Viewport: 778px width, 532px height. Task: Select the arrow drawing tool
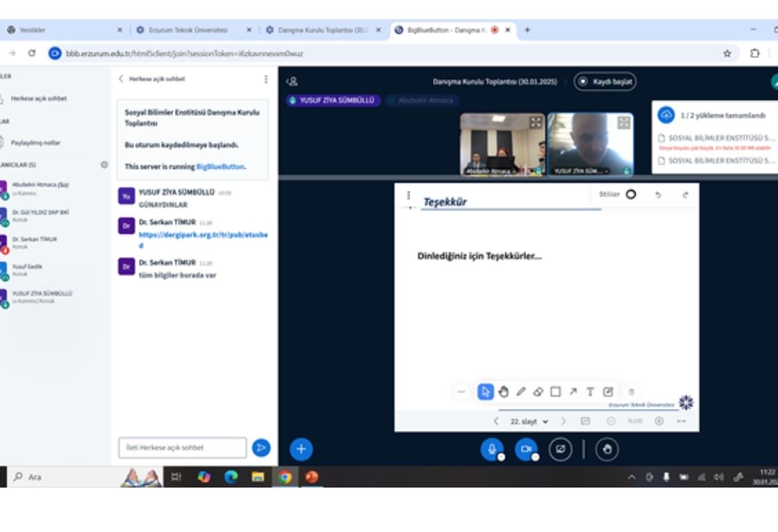pos(573,392)
